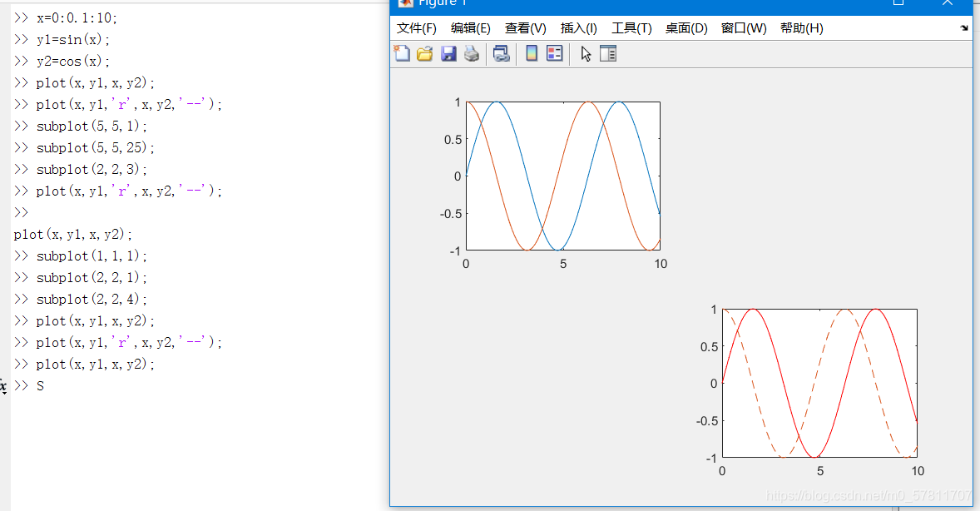980x511 pixels.
Task: Insert a legend using the toolbar icon
Action: (x=554, y=54)
